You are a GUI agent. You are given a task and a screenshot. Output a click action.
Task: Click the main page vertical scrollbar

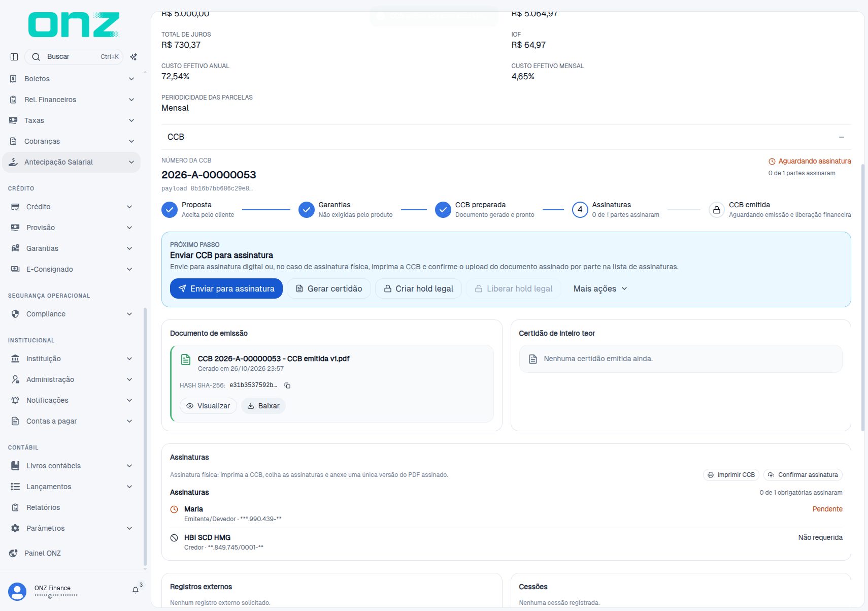click(863, 297)
